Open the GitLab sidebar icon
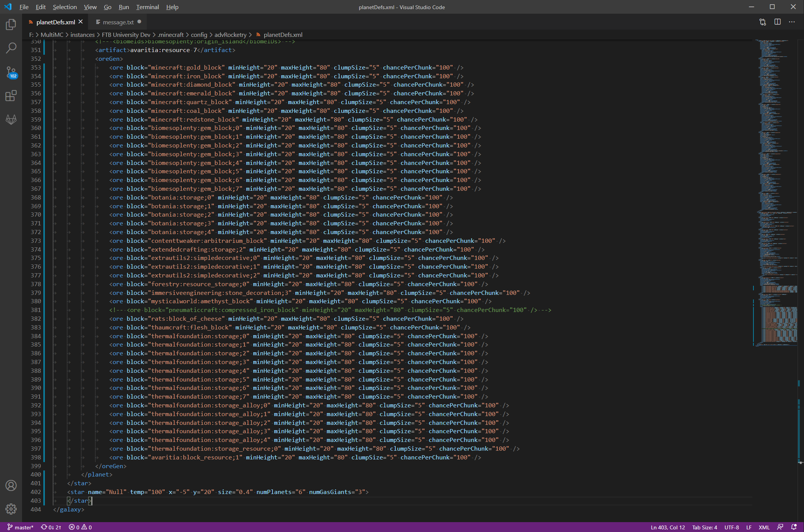Viewport: 804px width, 532px height. [11, 120]
